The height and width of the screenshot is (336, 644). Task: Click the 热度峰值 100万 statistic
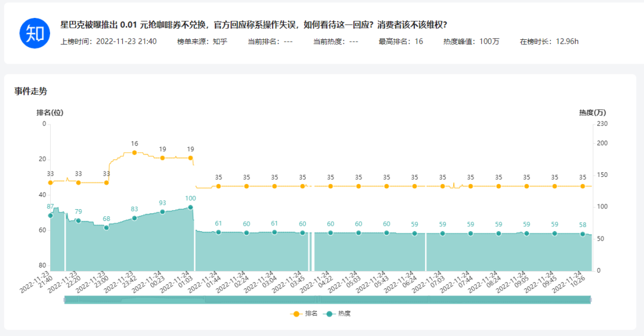coord(471,42)
